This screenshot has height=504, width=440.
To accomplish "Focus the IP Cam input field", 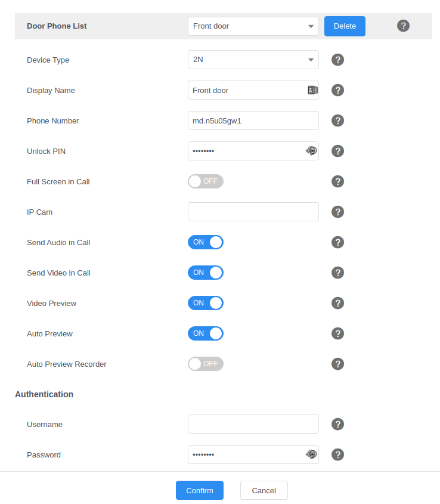I will pyautogui.click(x=253, y=212).
